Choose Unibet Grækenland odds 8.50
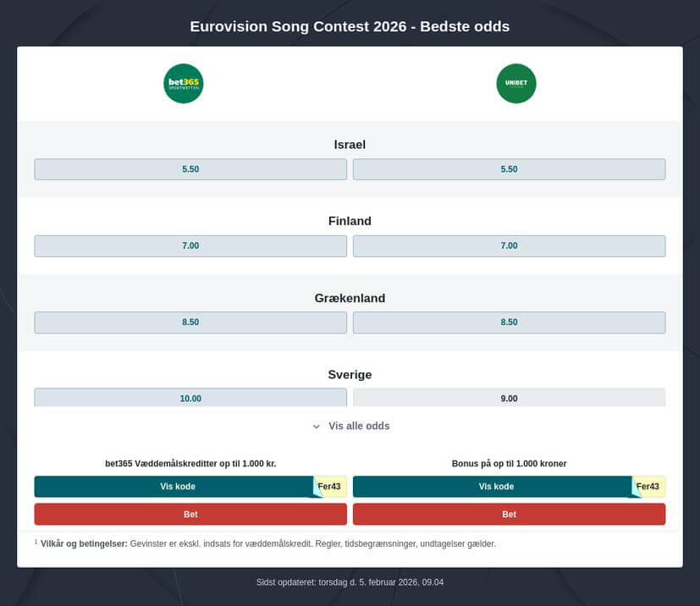The width and height of the screenshot is (700, 606). point(509,322)
